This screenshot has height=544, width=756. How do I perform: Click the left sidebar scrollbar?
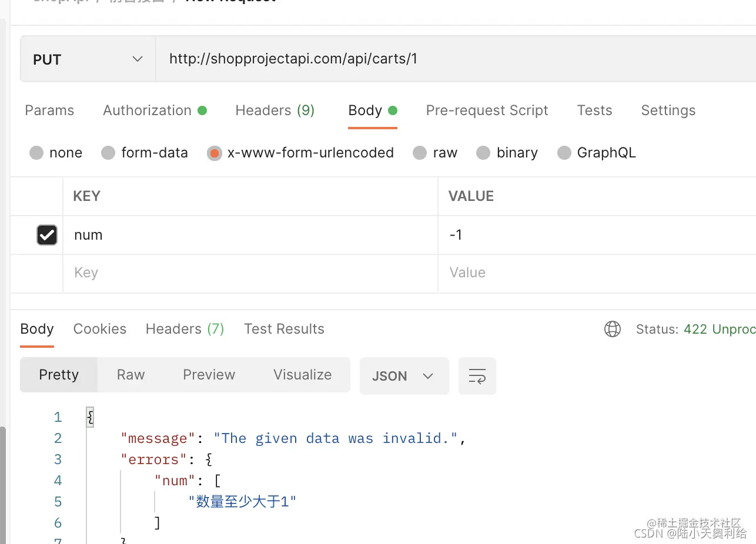coord(2,485)
